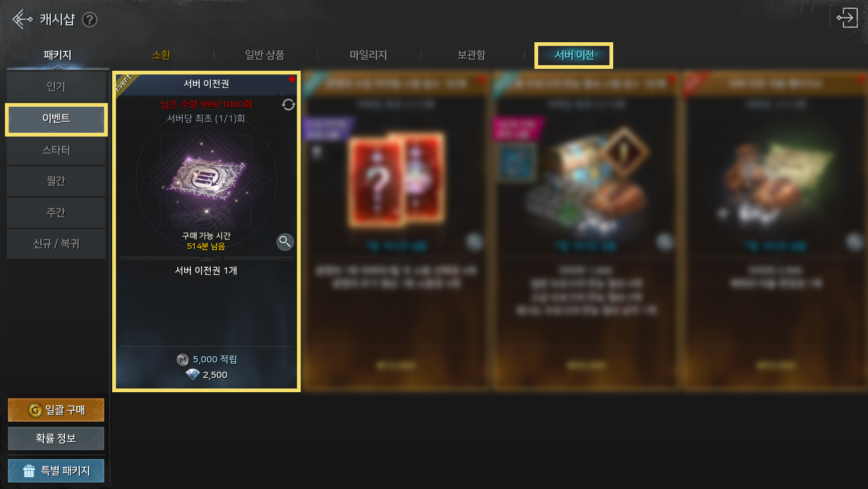Open the 마일리지 tab
The image size is (868, 489).
368,55
